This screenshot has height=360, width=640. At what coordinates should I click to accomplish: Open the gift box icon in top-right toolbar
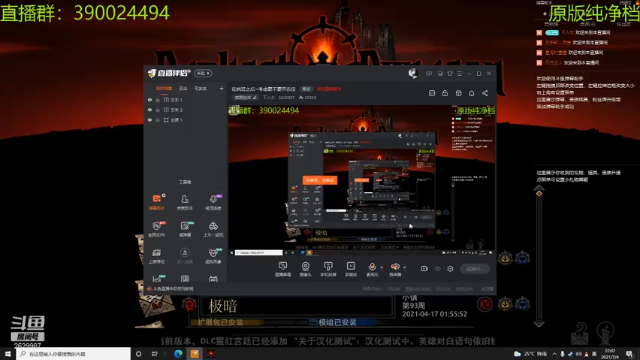[x=459, y=93]
